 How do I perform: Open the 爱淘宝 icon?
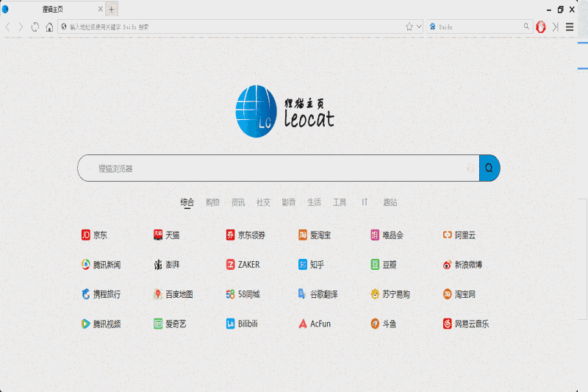(303, 235)
